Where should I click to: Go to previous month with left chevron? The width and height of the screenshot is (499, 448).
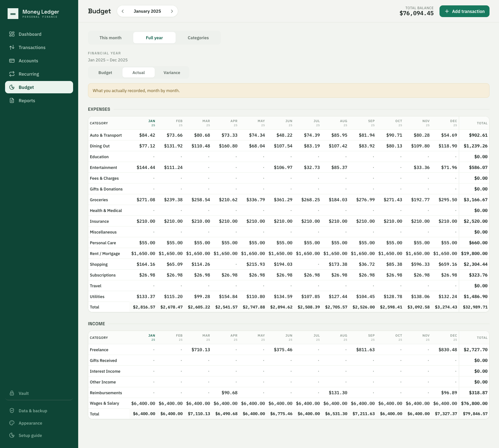(x=123, y=11)
